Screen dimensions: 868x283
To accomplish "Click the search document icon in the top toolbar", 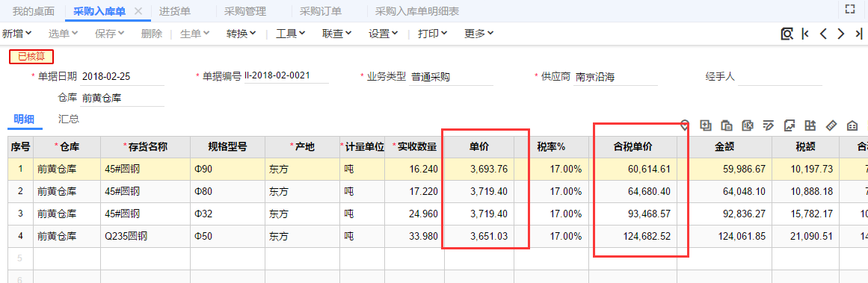I will pos(787,34).
